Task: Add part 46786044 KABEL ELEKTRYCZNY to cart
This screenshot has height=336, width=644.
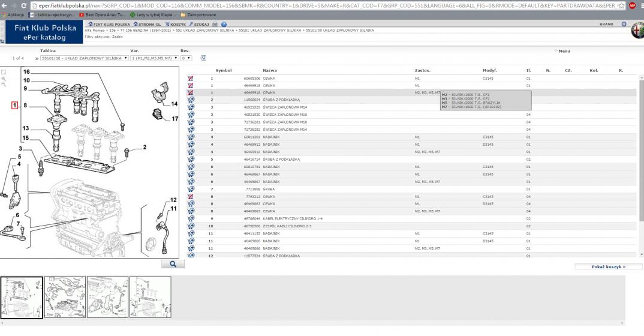Action: pos(191,218)
